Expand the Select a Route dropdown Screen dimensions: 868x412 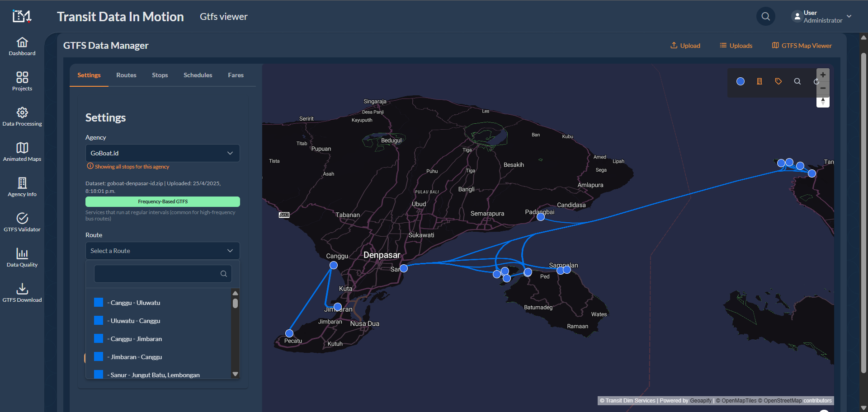(162, 251)
